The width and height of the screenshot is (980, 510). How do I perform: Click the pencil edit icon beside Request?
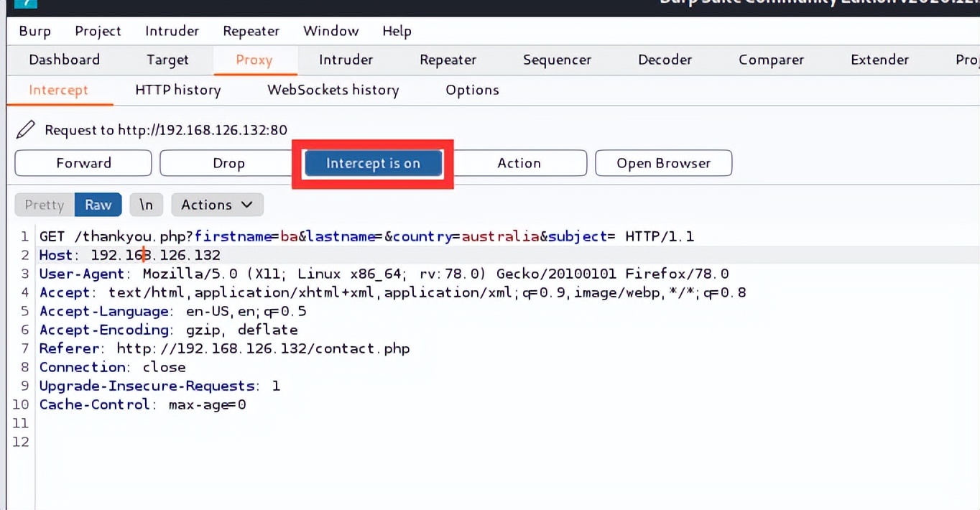coord(25,129)
